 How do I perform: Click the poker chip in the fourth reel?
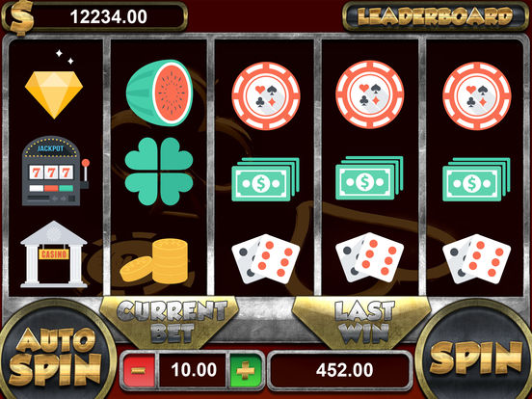369,94
